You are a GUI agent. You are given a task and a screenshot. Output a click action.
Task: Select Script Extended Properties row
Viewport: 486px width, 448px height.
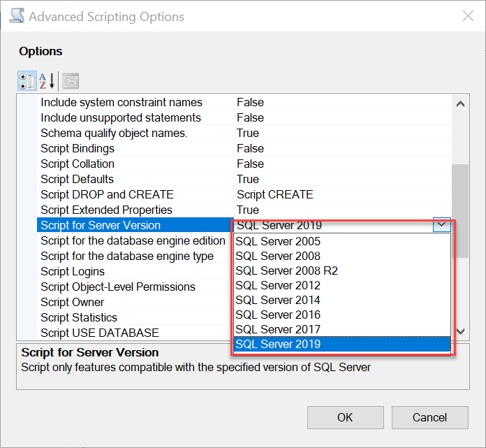(x=135, y=210)
